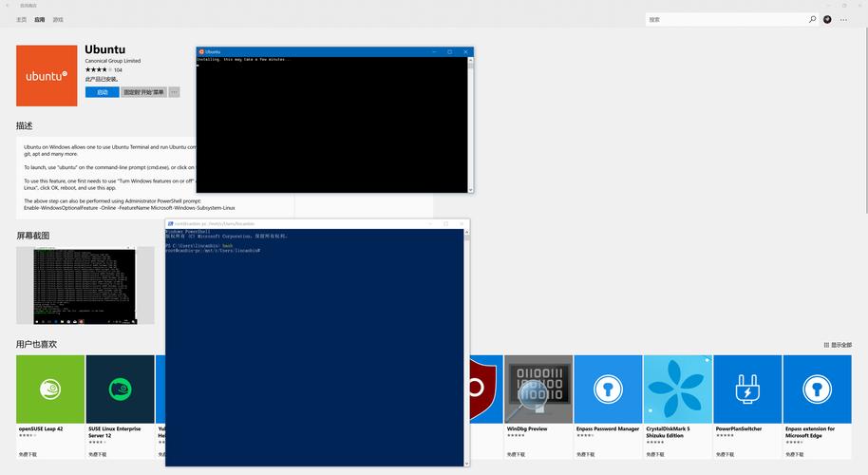
Task: Launch Ubuntu with the blue 启动 button
Action: [102, 92]
